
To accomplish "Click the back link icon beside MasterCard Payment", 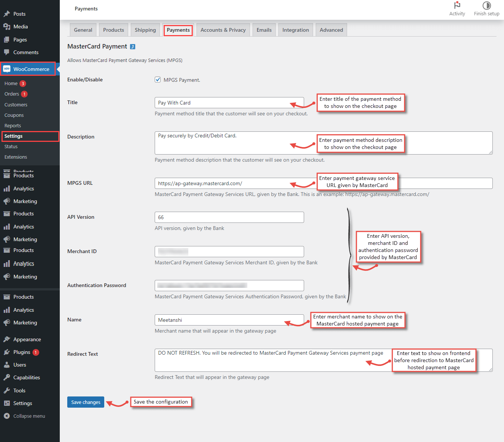I will pyautogui.click(x=133, y=47).
